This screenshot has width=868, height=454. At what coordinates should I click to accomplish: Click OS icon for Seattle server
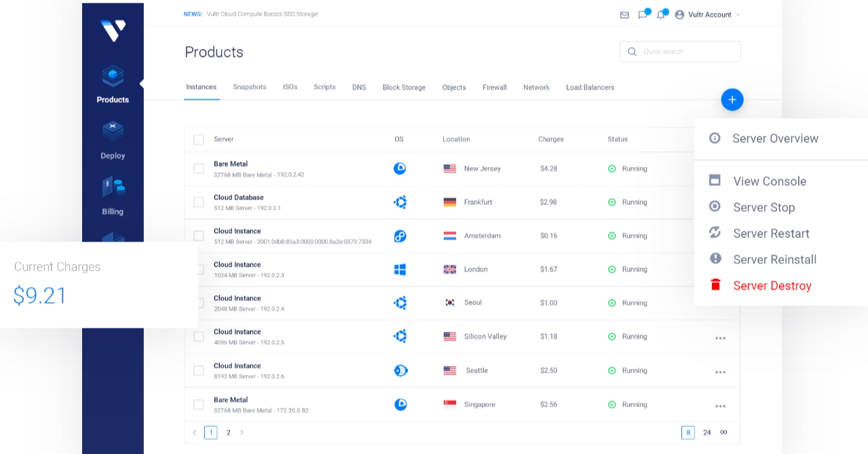[x=400, y=371]
